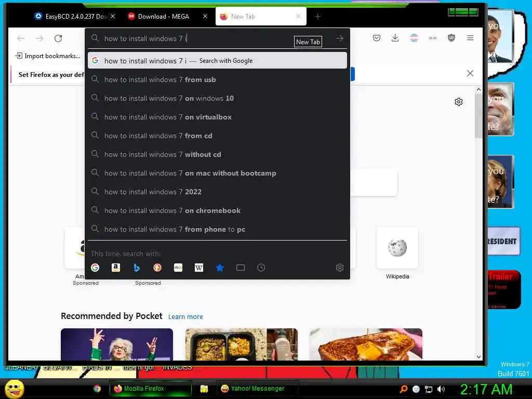Image resolution: width=532 pixels, height=399 pixels.
Task: Click the orange magnifier tray icon
Action: [403, 389]
